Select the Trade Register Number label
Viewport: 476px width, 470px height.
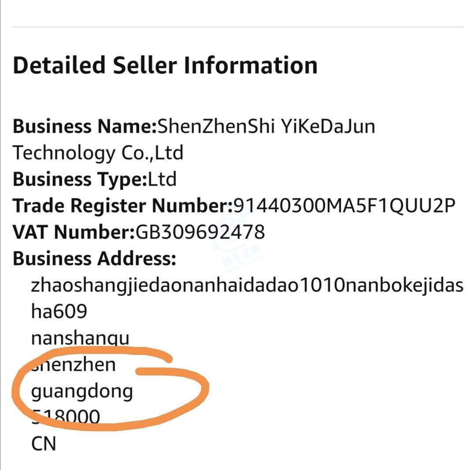123,206
